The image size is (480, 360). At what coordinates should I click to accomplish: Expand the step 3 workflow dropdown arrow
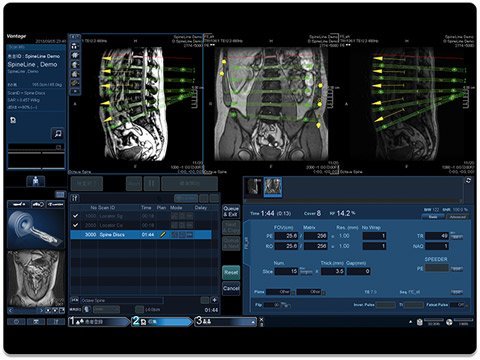click(x=253, y=322)
